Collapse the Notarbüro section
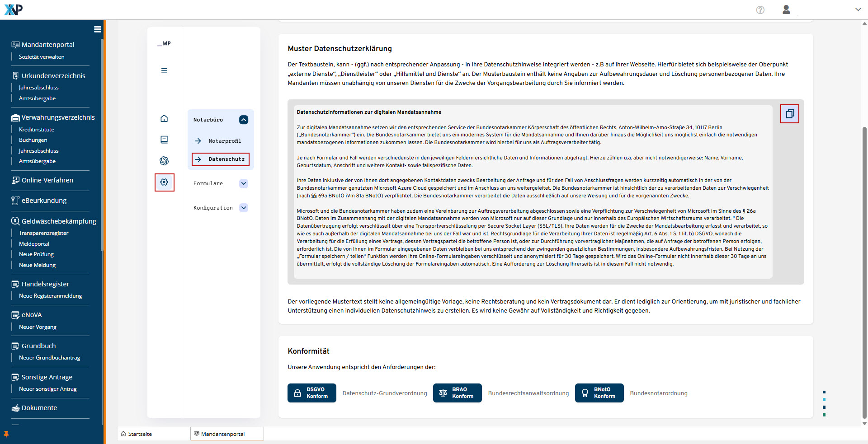Image resolution: width=868 pixels, height=444 pixels. click(x=244, y=120)
